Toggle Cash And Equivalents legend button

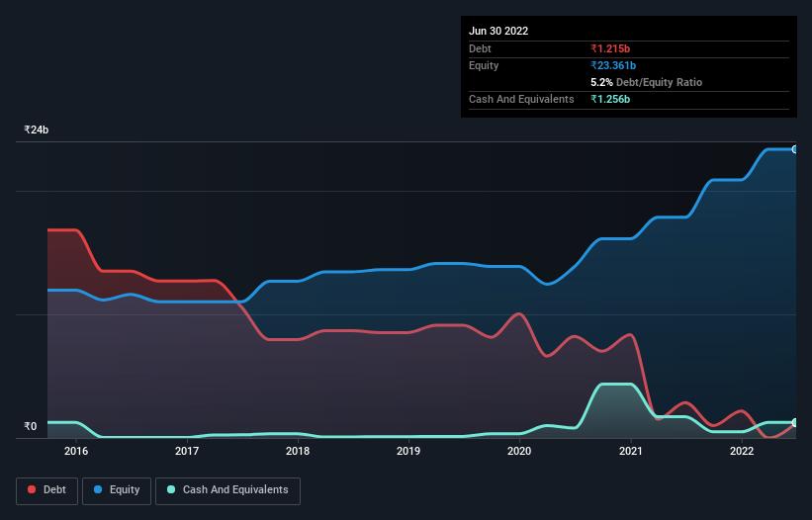(227, 490)
